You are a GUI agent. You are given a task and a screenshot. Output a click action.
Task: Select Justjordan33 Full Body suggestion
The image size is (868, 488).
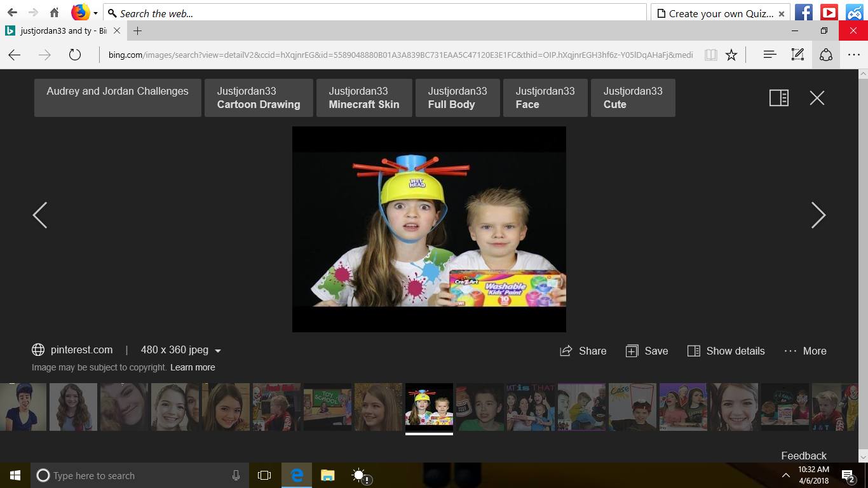pyautogui.click(x=458, y=98)
